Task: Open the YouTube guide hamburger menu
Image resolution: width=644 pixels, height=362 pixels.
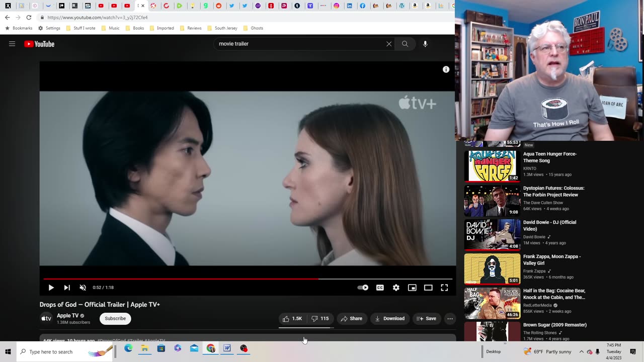Action: pos(12,44)
